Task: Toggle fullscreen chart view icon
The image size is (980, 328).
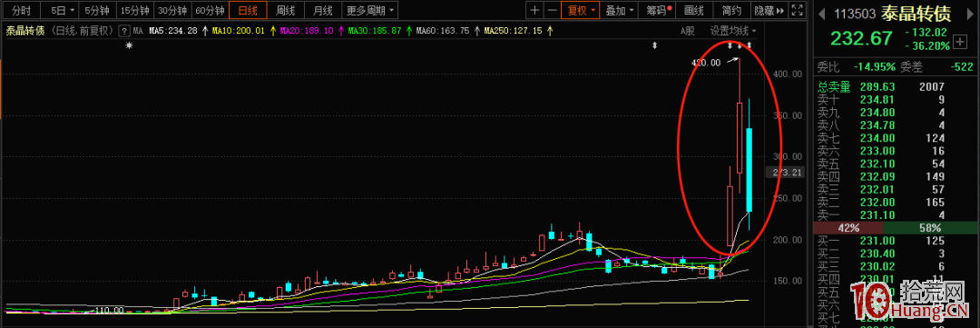Action: tap(797, 10)
